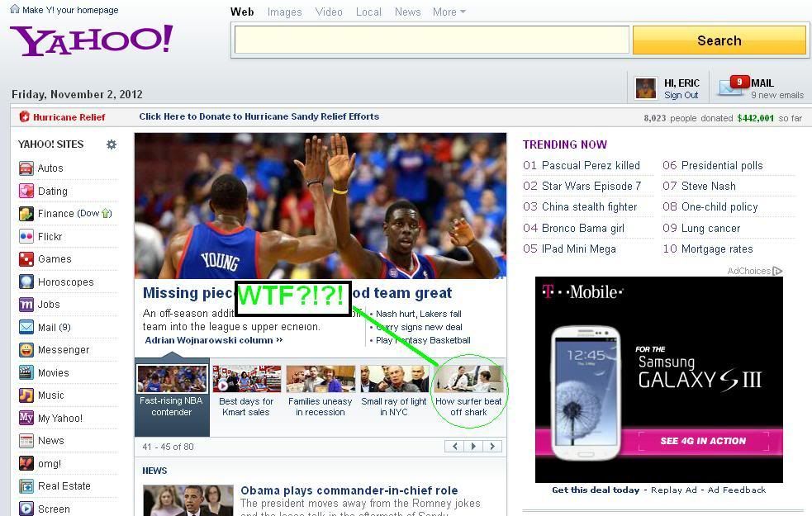Open the mail envelope with 9 badge
This screenshot has height=516, width=812.
pos(733,86)
